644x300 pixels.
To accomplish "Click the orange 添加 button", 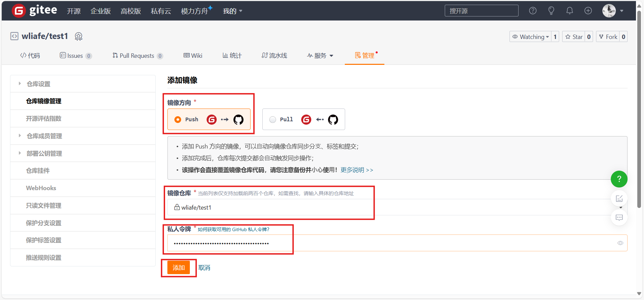I will (x=178, y=268).
